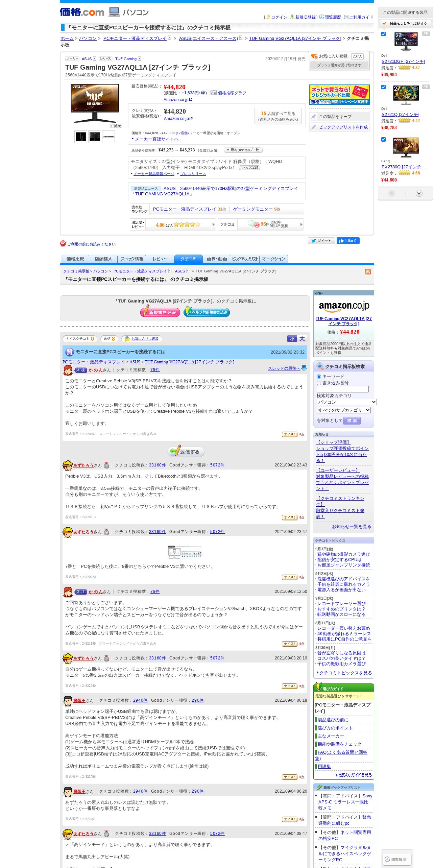Expand the 満足度レビュー arrow
This screenshot has width=434, height=868.
coord(213,224)
